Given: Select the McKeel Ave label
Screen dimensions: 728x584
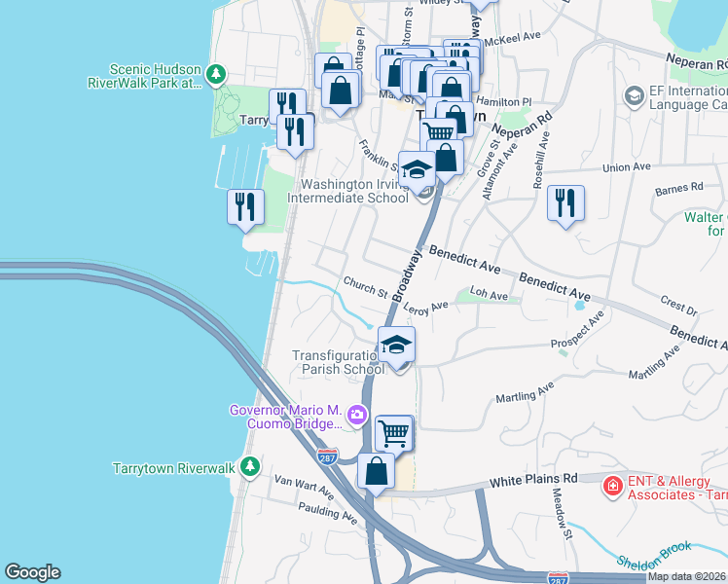Looking at the screenshot, I should [513, 39].
